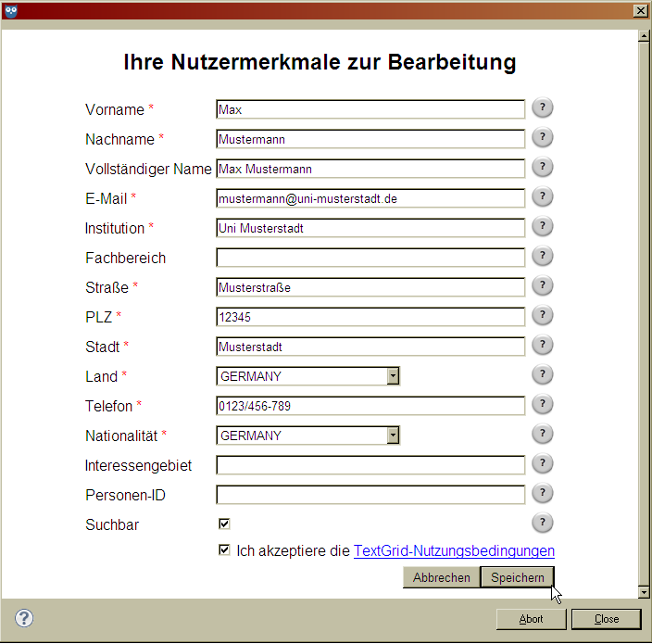Open dialog help icon in bottom-left corner
The width and height of the screenshot is (652, 644).
(24, 619)
